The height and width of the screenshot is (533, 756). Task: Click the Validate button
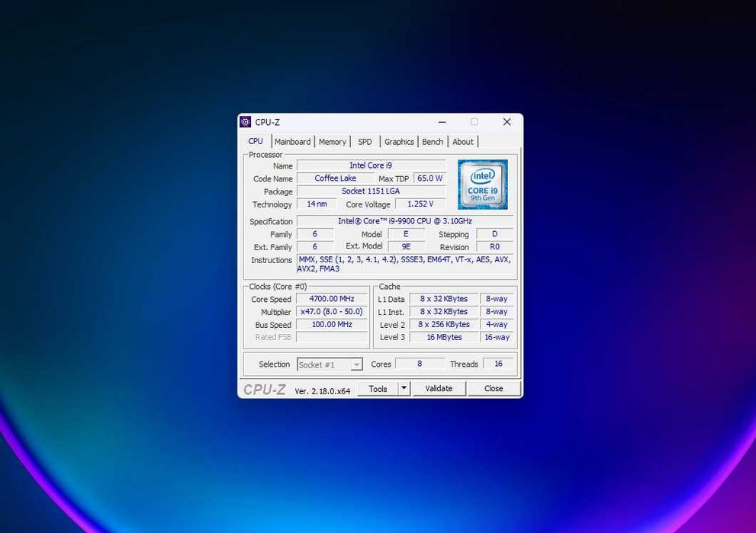click(439, 388)
